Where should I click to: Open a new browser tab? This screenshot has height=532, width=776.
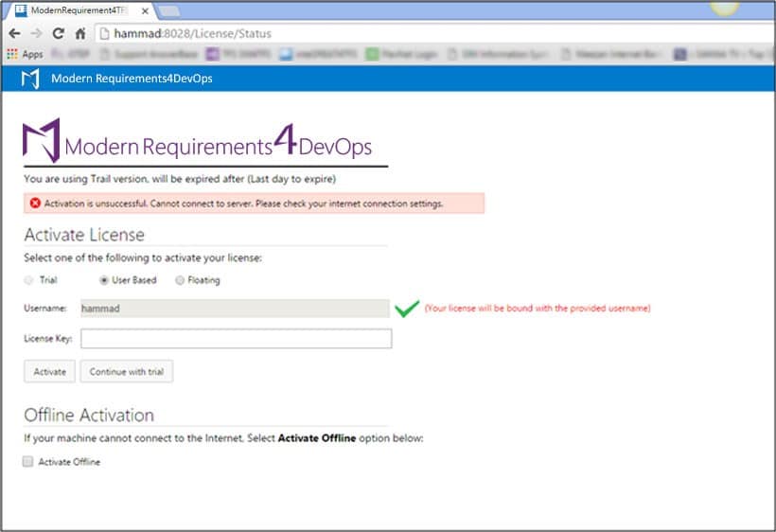tap(169, 11)
